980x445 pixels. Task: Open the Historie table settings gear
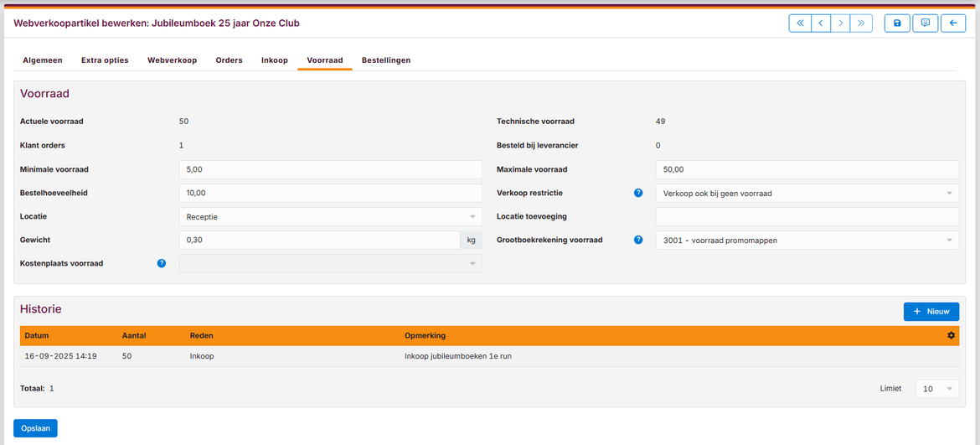tap(951, 336)
